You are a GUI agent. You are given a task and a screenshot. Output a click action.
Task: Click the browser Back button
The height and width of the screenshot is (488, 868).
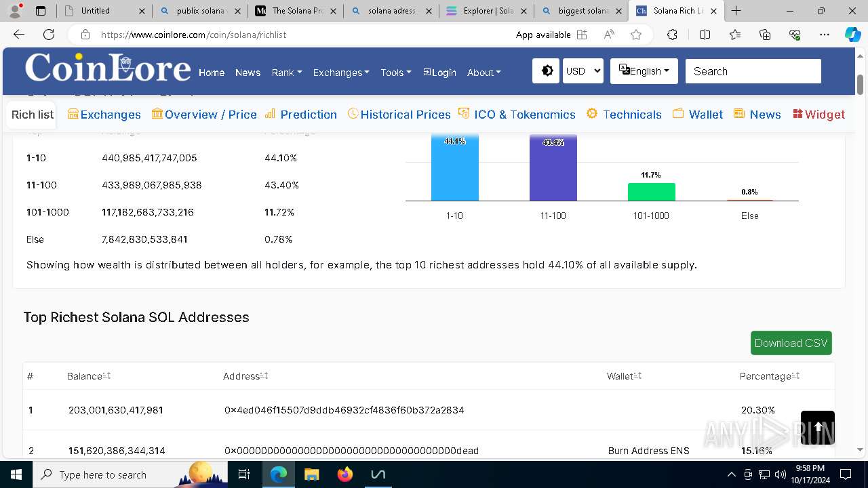pyautogui.click(x=19, y=35)
